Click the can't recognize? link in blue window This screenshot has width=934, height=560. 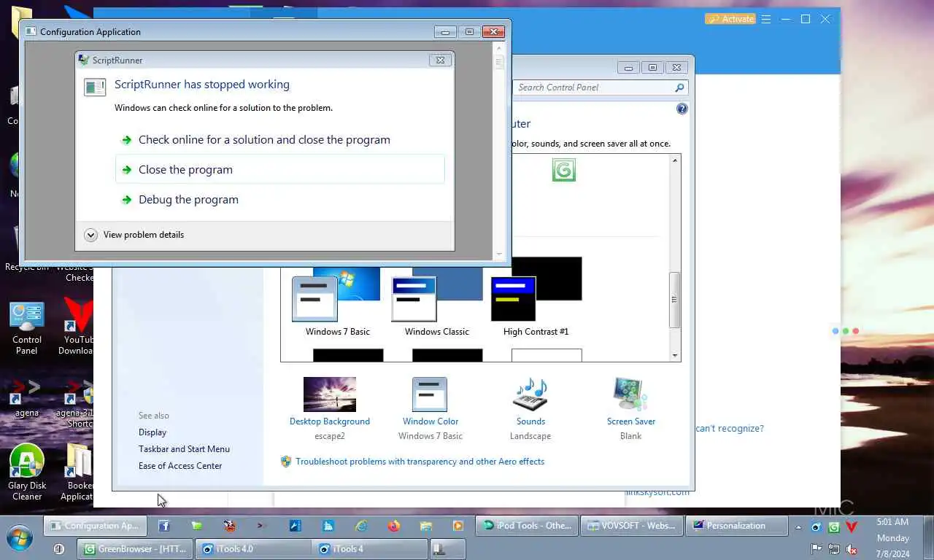coord(729,429)
